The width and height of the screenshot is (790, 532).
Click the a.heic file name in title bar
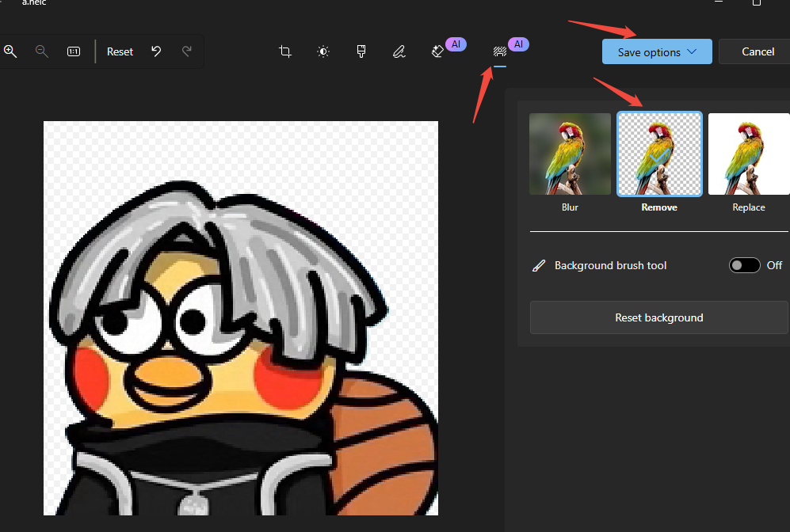pyautogui.click(x=34, y=2)
